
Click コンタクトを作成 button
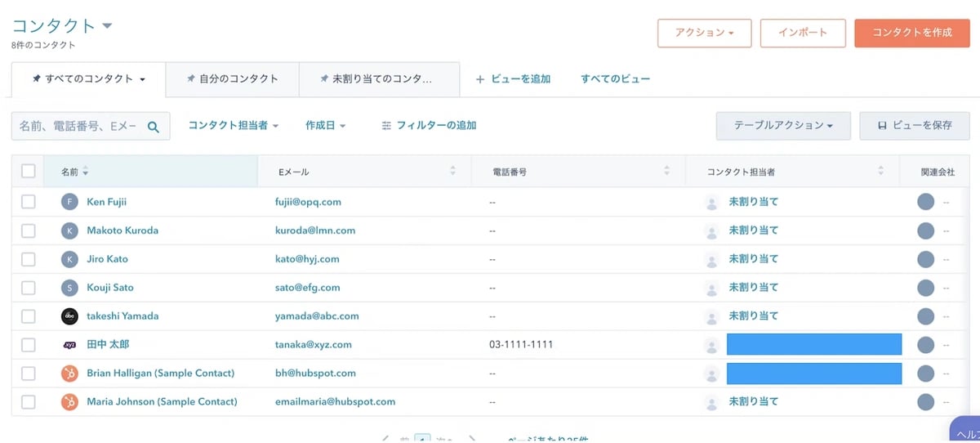(912, 33)
